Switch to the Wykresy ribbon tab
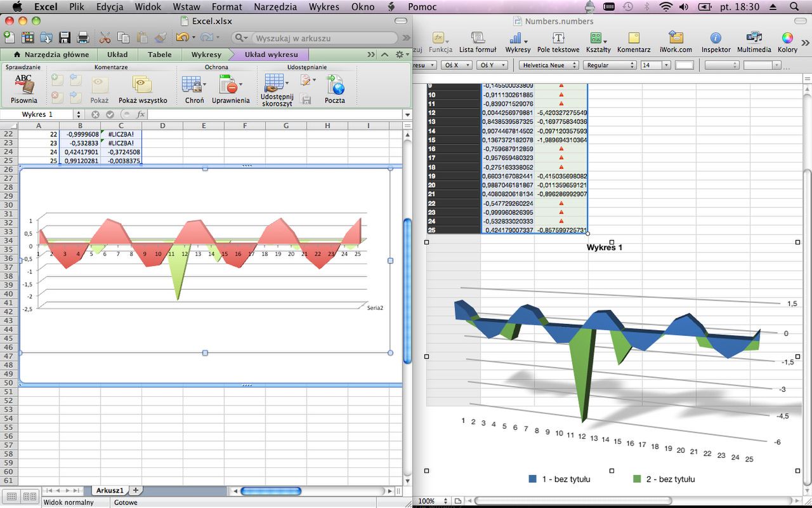The image size is (812, 508). [x=206, y=55]
